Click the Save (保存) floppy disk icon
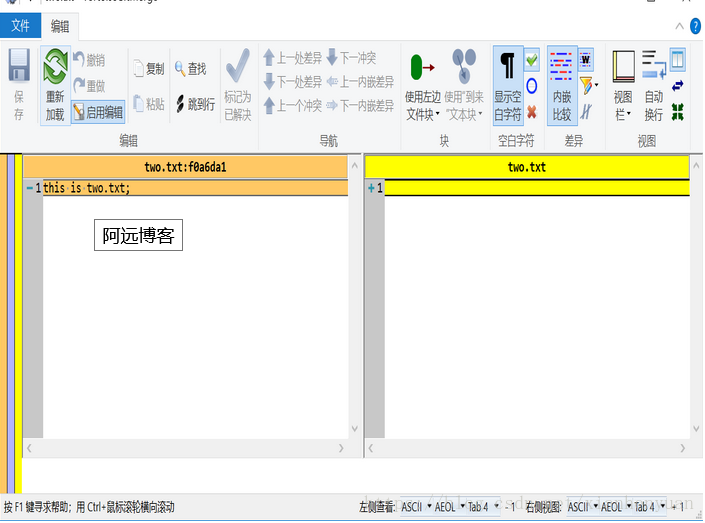Image resolution: width=705 pixels, height=523 pixels. click(x=19, y=65)
